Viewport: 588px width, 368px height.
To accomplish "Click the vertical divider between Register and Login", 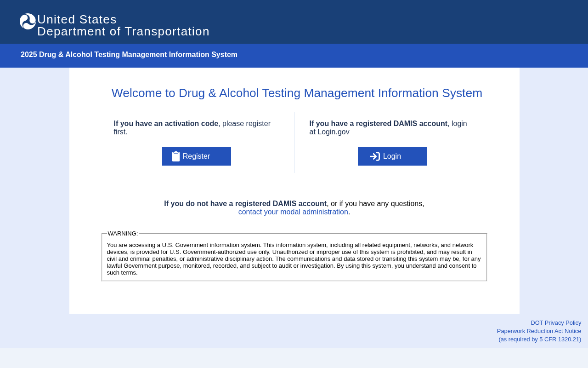I will point(294,143).
